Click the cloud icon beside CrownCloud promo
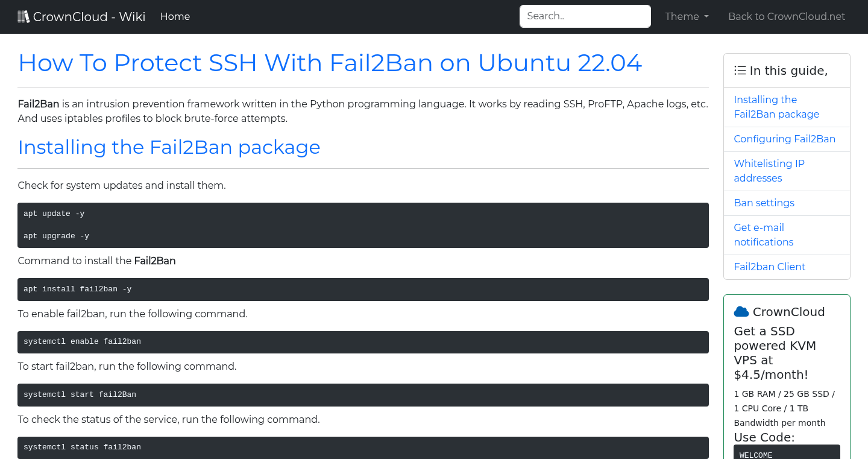The height and width of the screenshot is (459, 868). (x=741, y=311)
